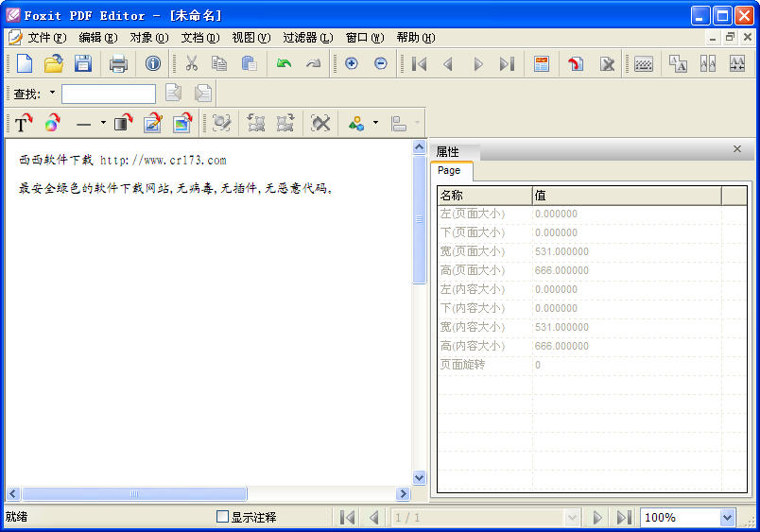Go to last page in top toolbar

click(507, 63)
